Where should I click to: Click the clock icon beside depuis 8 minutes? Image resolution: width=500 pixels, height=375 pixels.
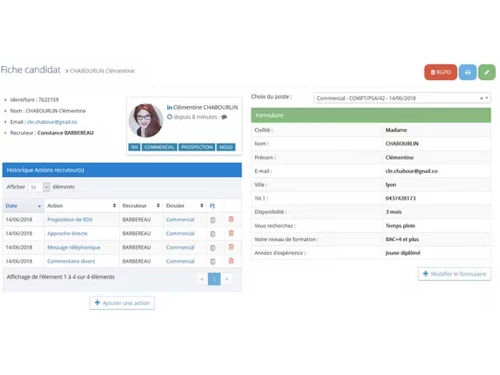pos(170,117)
